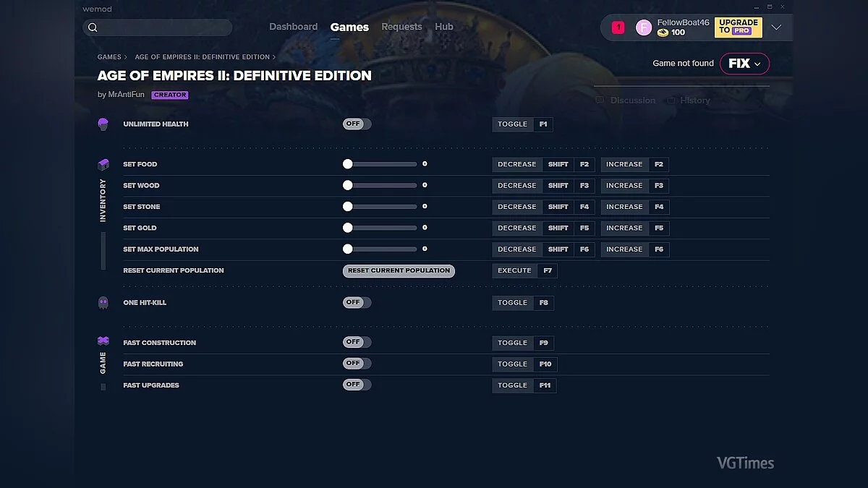This screenshot has height=488, width=868.
Task: Click the Discussion chat icon
Action: 600,100
